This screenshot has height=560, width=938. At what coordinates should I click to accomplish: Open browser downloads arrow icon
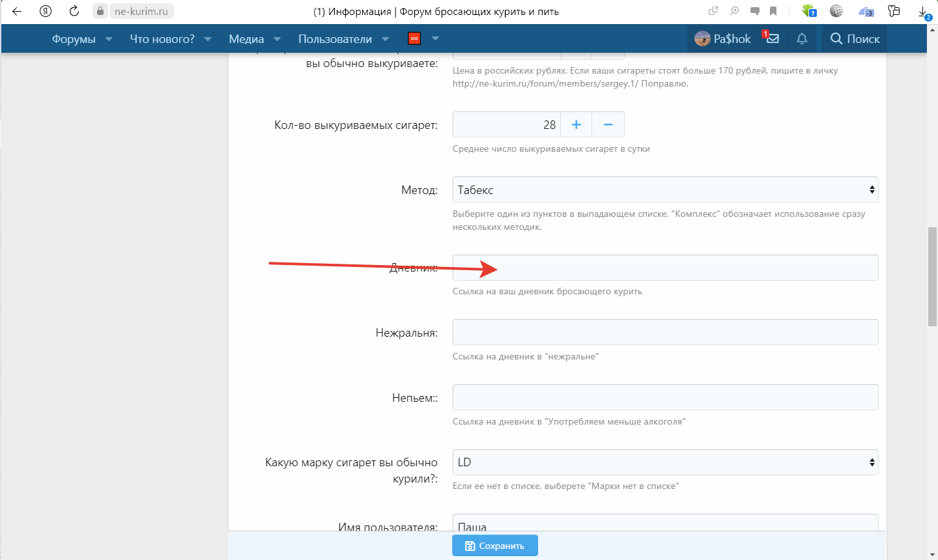[x=923, y=11]
